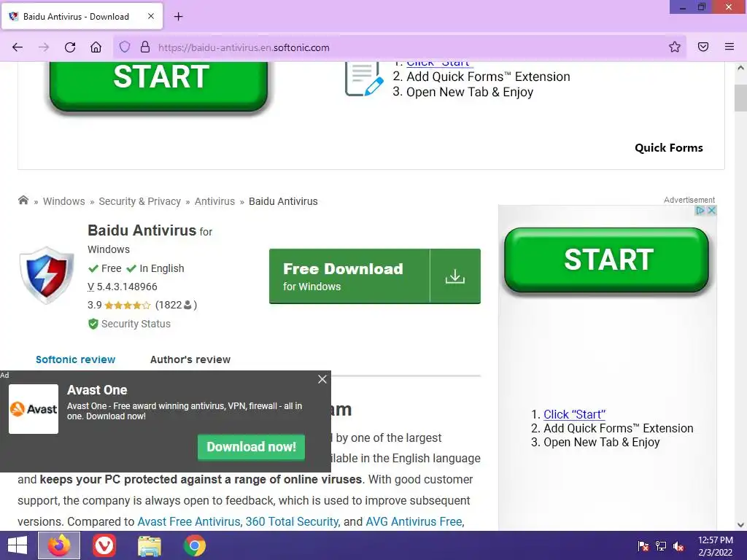Click the page scrollbar down arrow

[740, 525]
